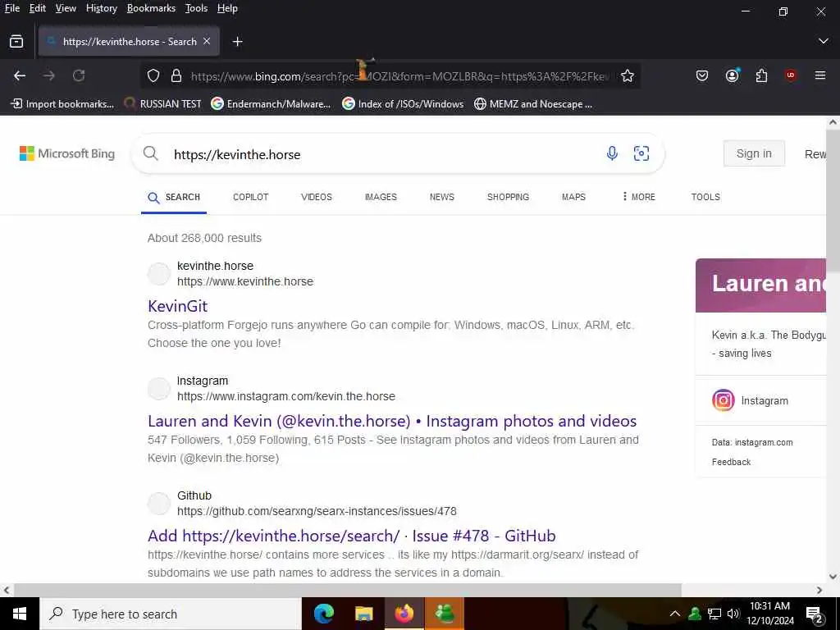Viewport: 840px width, 630px height.
Task: Open MEMZ and Noescape bookmark
Action: 533,104
